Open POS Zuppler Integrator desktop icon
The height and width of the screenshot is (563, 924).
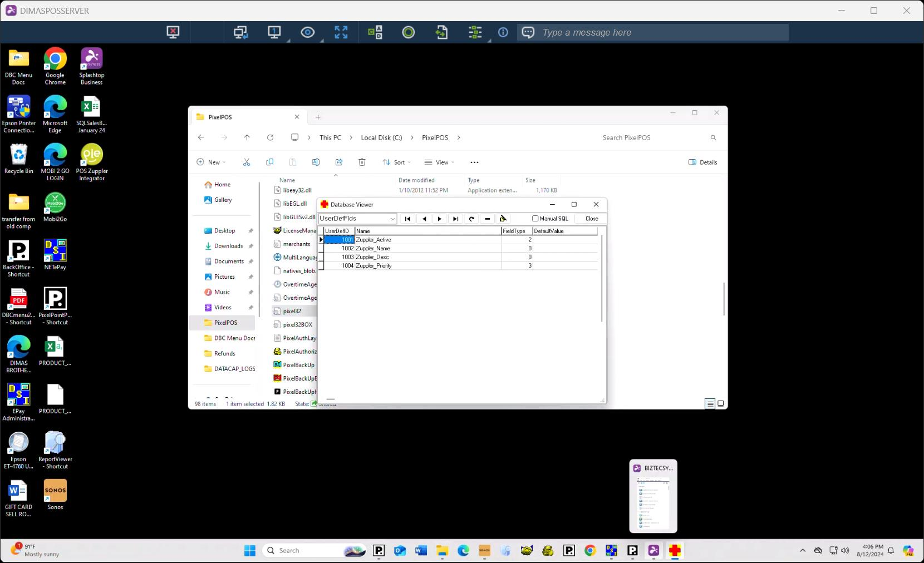coord(92,162)
